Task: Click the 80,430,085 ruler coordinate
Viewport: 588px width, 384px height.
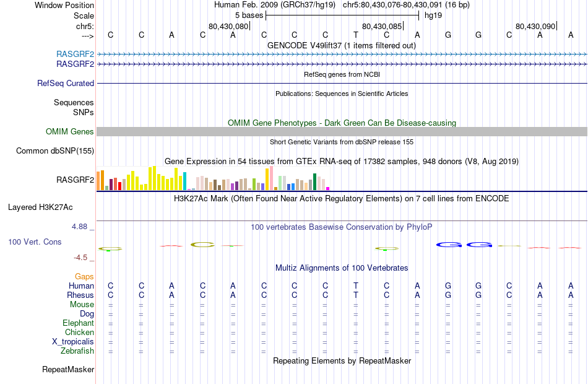Action: (x=382, y=26)
